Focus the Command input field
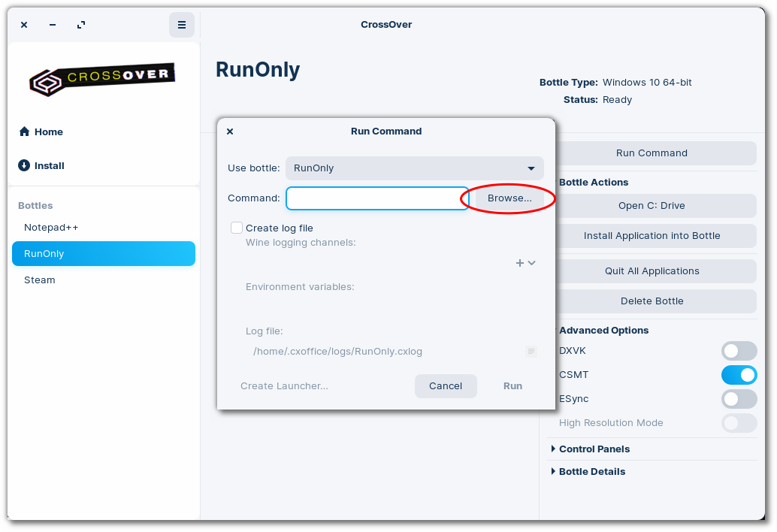 [377, 198]
